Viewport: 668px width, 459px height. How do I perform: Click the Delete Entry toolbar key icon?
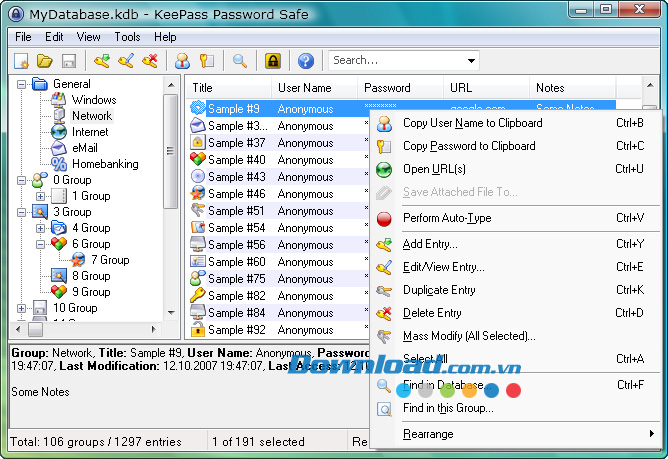[150, 61]
